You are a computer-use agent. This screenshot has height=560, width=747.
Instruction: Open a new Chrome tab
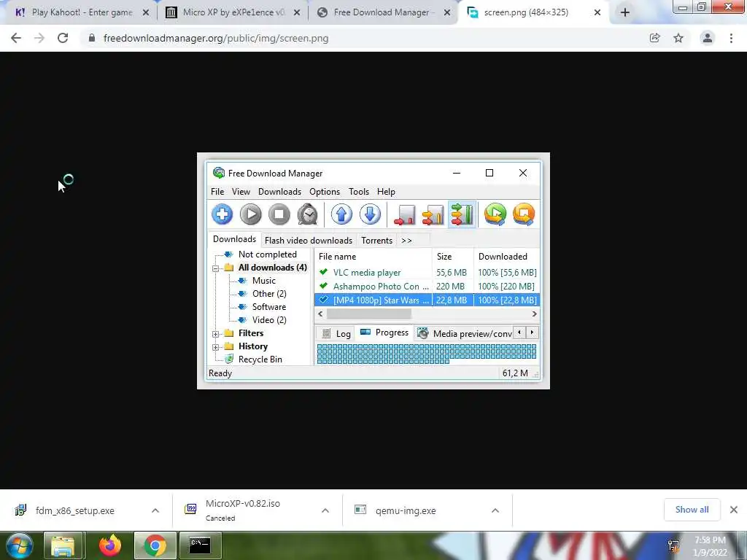tap(625, 13)
